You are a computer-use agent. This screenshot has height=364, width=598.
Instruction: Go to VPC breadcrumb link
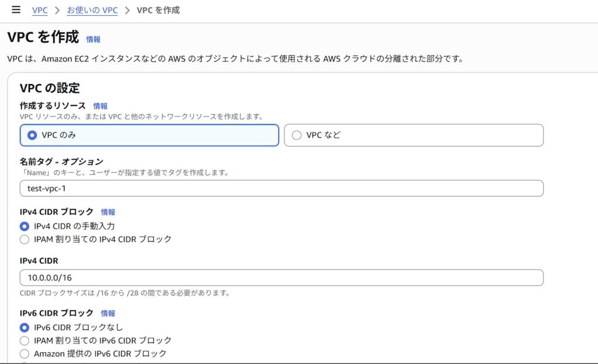click(40, 10)
